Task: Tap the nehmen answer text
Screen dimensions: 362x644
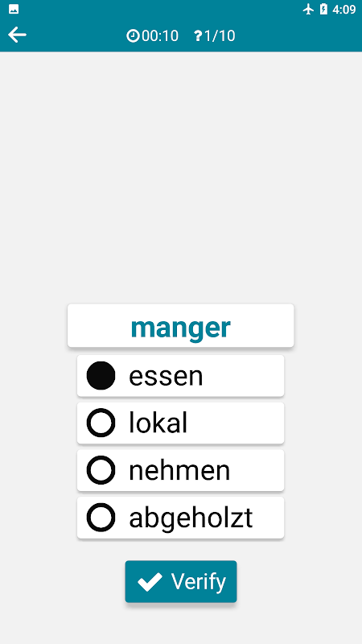Action: [179, 470]
